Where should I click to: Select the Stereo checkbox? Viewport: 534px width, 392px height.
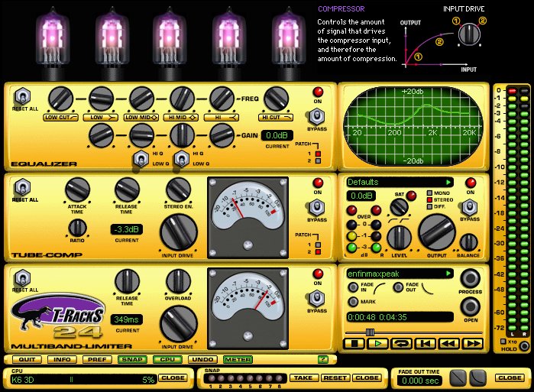[430, 200]
